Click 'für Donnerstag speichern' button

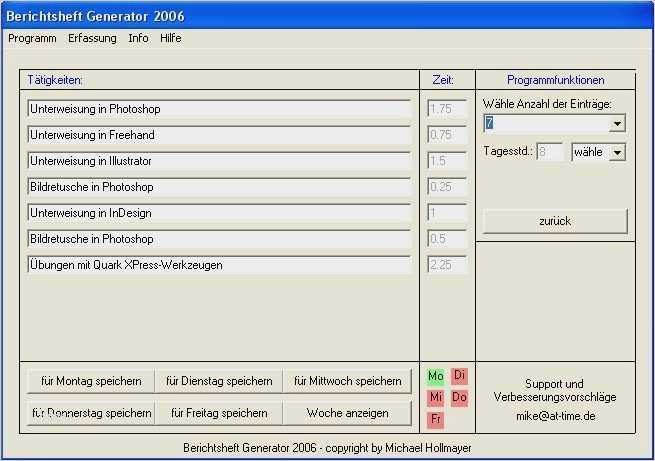pos(91,413)
